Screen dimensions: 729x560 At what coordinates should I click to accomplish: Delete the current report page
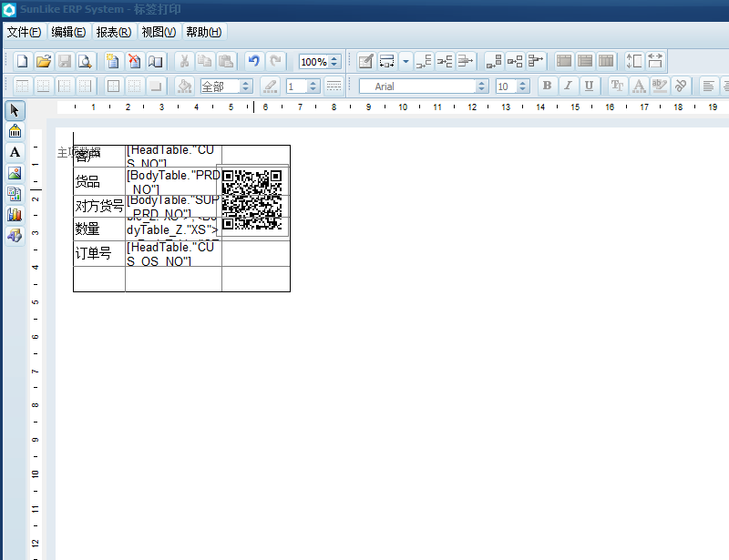pos(134,61)
